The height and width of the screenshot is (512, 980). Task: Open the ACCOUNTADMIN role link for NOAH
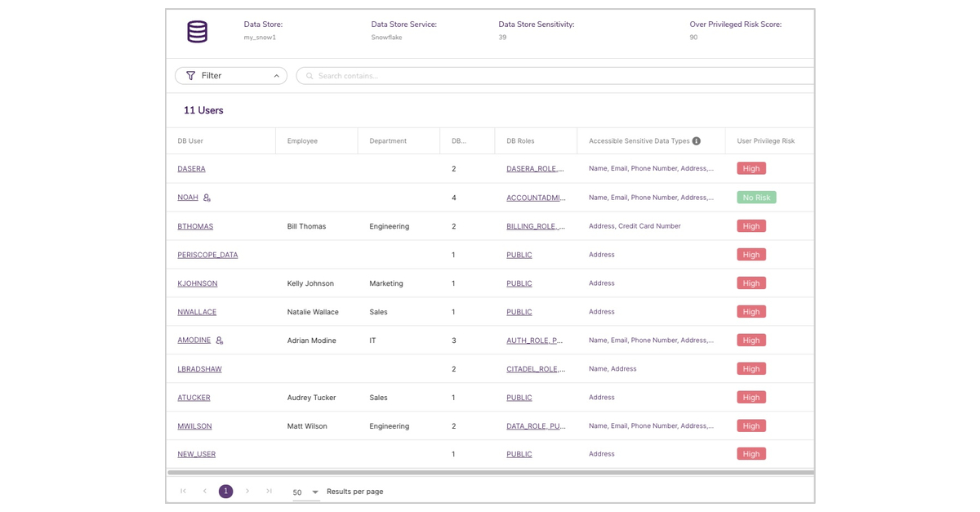pos(536,198)
